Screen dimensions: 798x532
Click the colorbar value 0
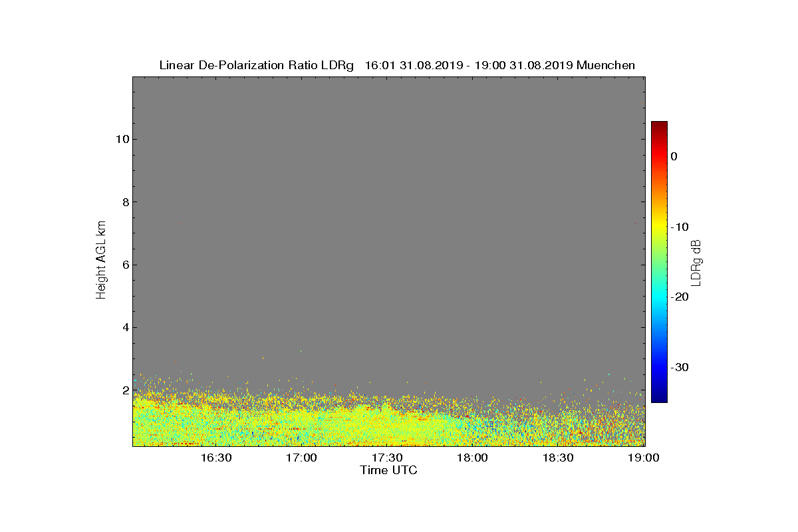(674, 156)
